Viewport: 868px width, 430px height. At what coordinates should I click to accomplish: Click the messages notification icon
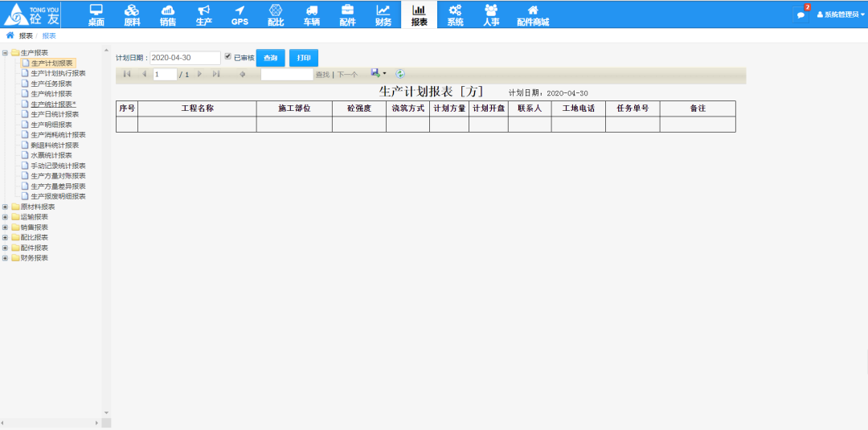coord(800,14)
